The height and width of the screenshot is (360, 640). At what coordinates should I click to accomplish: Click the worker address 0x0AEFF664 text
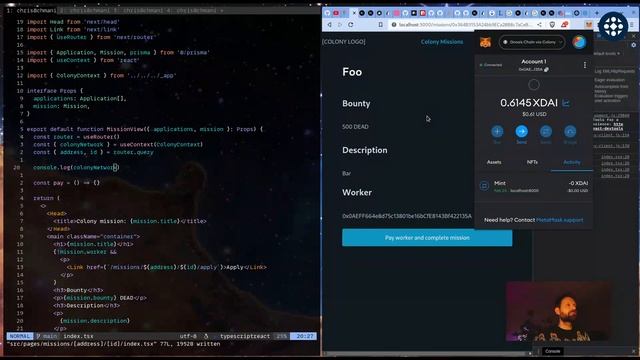(407, 216)
